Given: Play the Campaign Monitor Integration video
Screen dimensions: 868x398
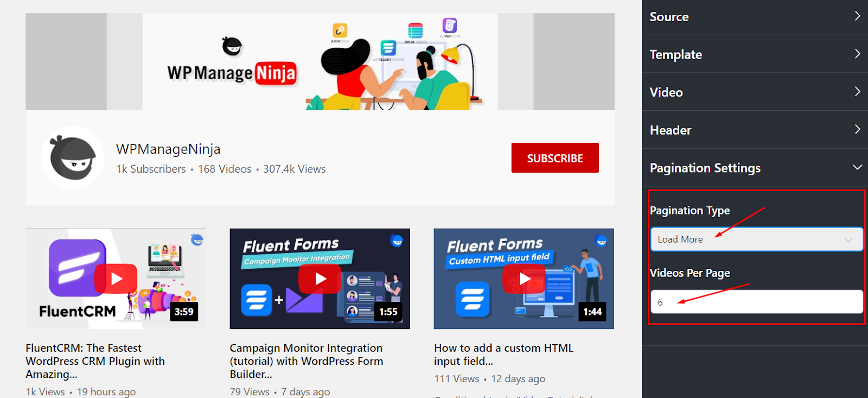Looking at the screenshot, I should tap(320, 279).
